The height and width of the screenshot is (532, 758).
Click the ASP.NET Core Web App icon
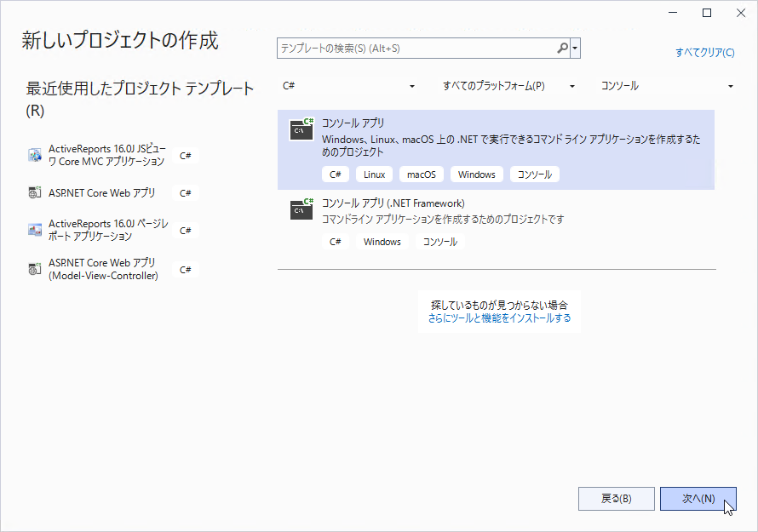click(35, 193)
